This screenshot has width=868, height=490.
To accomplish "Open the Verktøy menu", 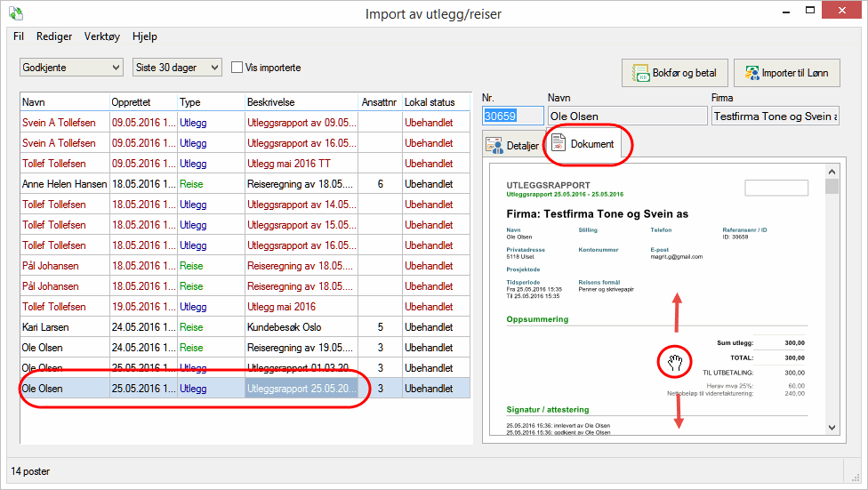I will 102,36.
